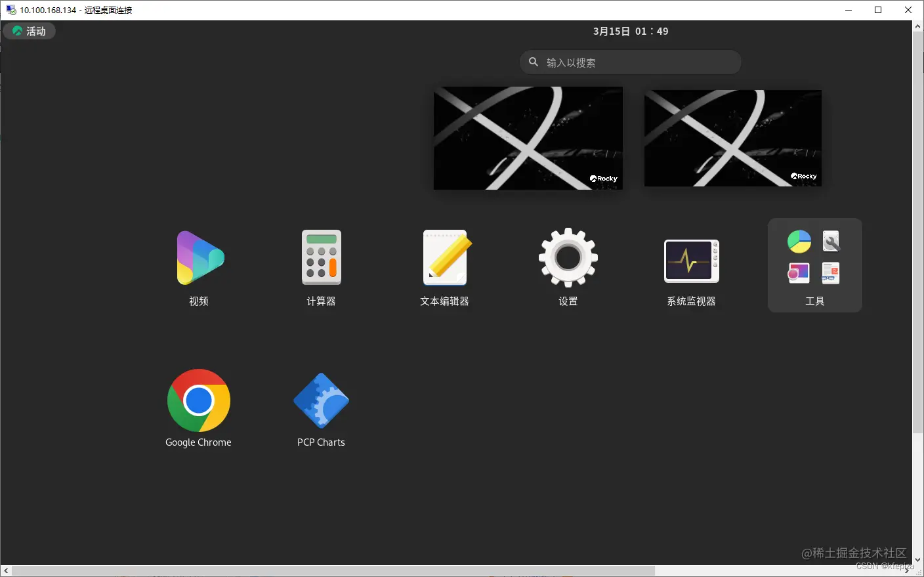Select the second workspace thumbnail
The width and height of the screenshot is (924, 577).
(733, 139)
